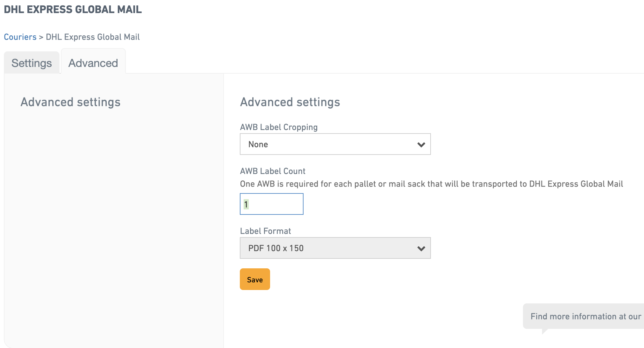The image size is (644, 348).
Task: Select the Advanced tab
Action: [x=93, y=63]
